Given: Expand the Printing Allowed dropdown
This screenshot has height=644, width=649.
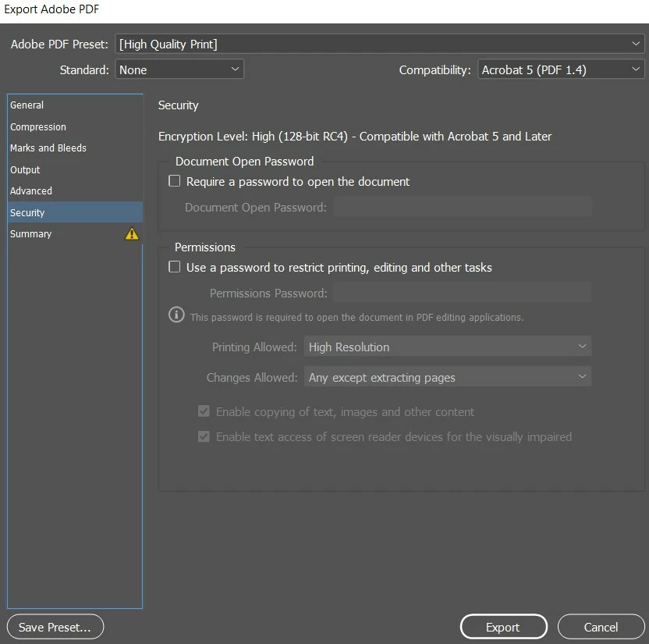Looking at the screenshot, I should click(x=448, y=347).
